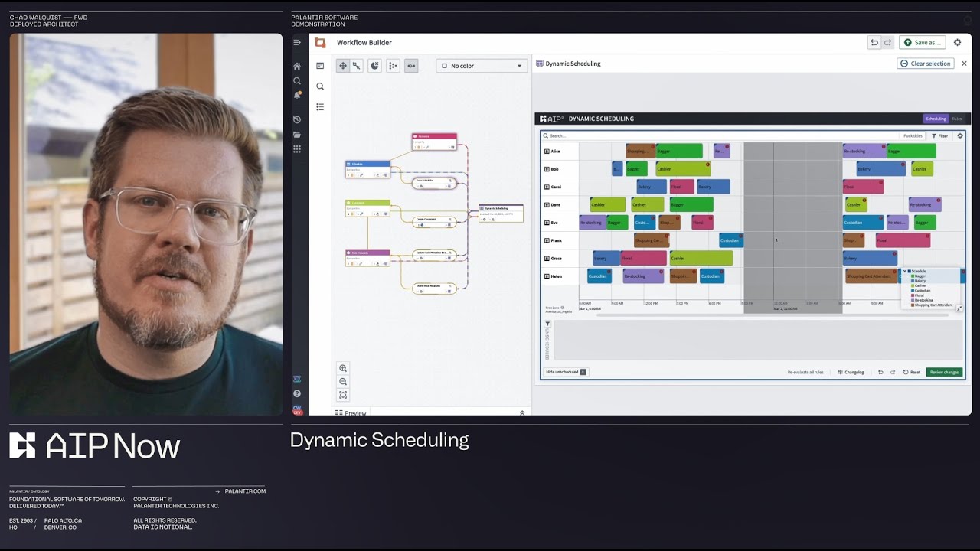
Task: Click the Custodian color swatch in legend
Action: pos(913,290)
